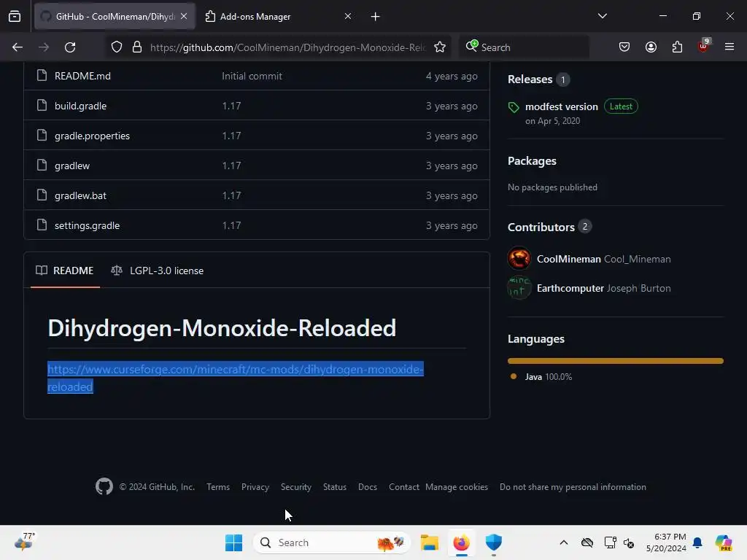Click the GitHub footer logo
This screenshot has height=560, width=747.
tap(104, 486)
